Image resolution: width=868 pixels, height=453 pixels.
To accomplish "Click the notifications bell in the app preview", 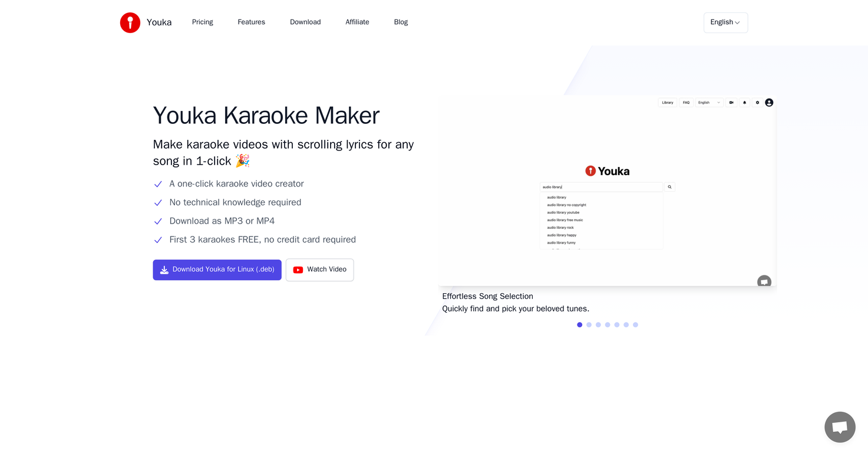I will pos(744,102).
